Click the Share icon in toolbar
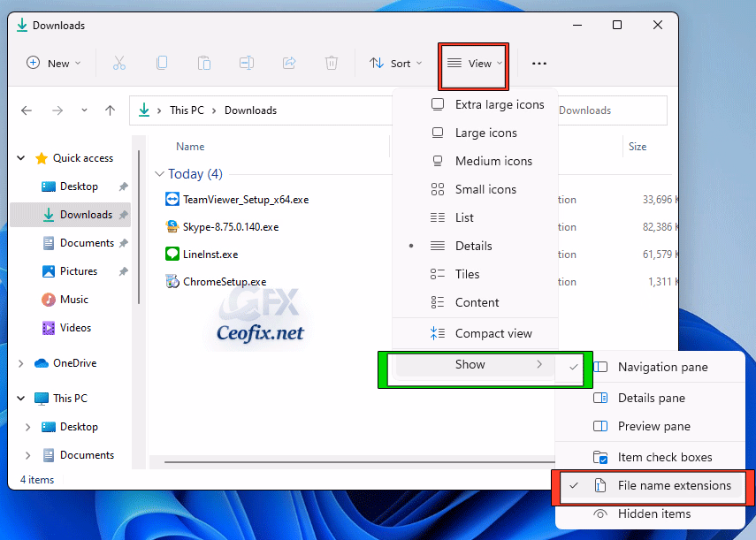756x540 pixels. [288, 63]
